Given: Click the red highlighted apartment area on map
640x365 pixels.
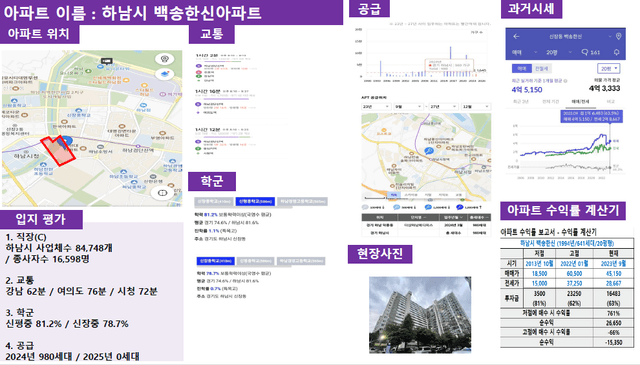Looking at the screenshot, I should click(x=58, y=151).
